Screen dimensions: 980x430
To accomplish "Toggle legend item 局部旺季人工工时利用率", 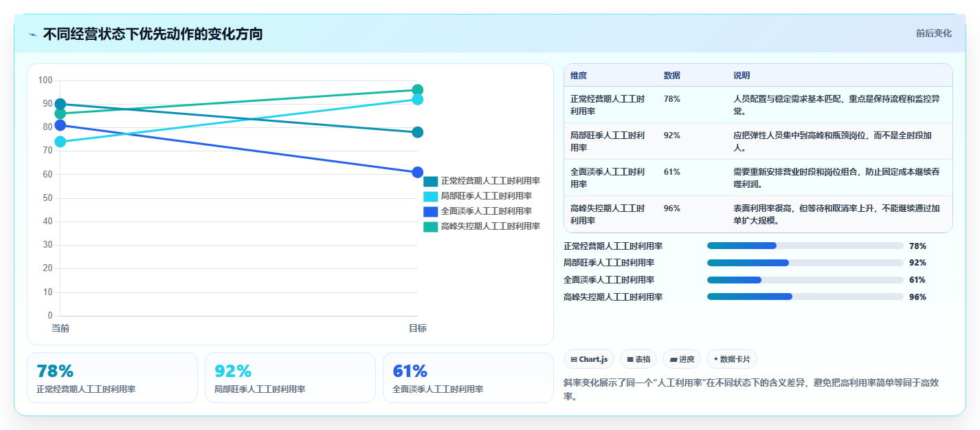I will point(478,196).
